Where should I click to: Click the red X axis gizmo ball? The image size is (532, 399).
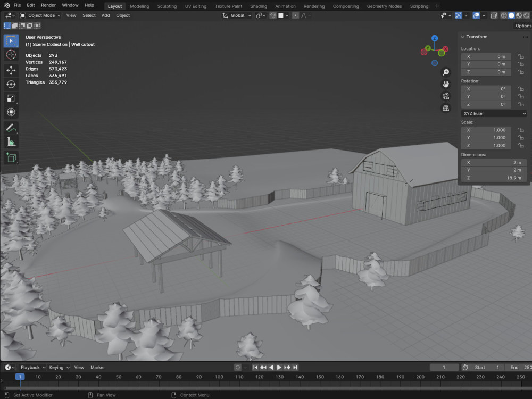point(445,49)
